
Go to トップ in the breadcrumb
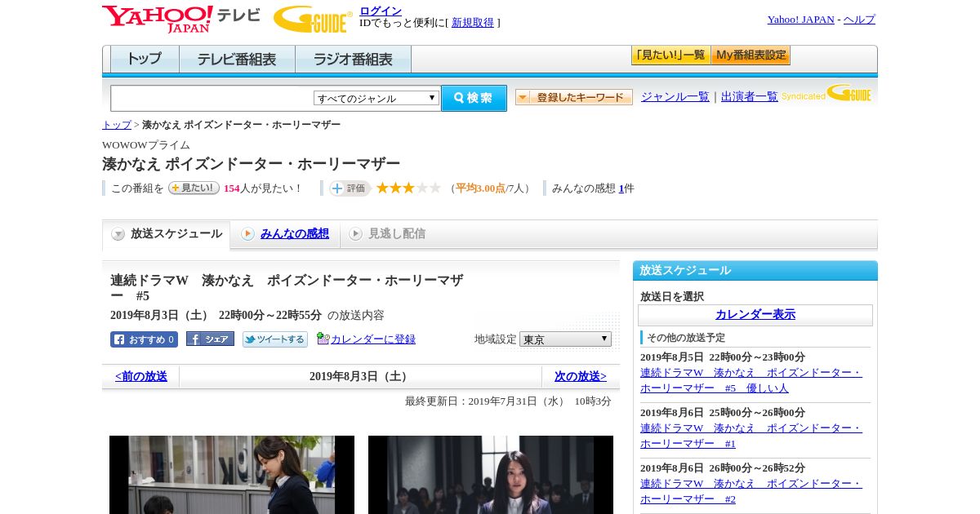(116, 125)
